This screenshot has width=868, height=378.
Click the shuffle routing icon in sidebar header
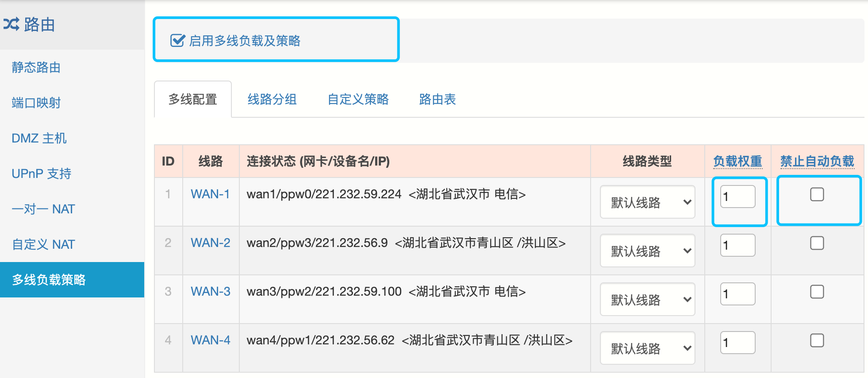(x=12, y=24)
